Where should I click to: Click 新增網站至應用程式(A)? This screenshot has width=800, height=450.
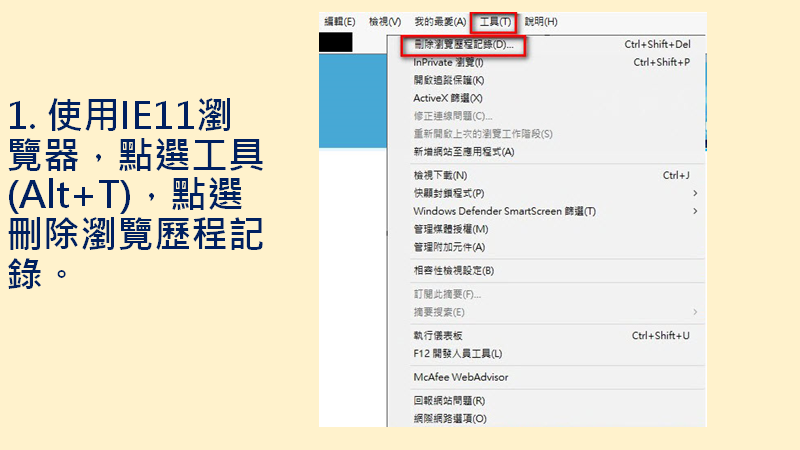coord(463,152)
